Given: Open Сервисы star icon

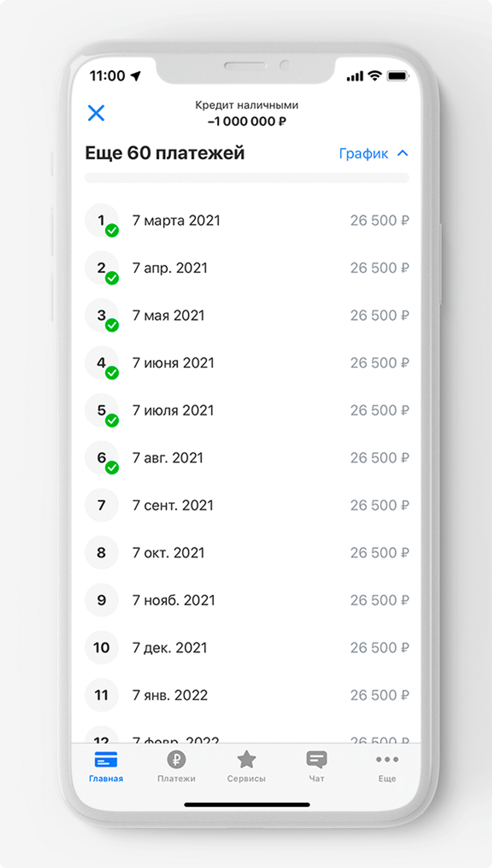Looking at the screenshot, I should tap(246, 760).
